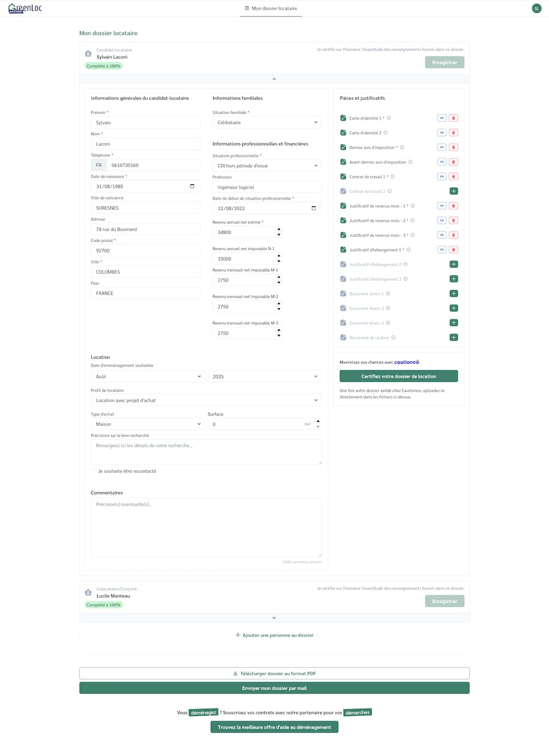Increase the Revenu annuel net estimé value
This screenshot has width=549, height=756.
(x=279, y=229)
